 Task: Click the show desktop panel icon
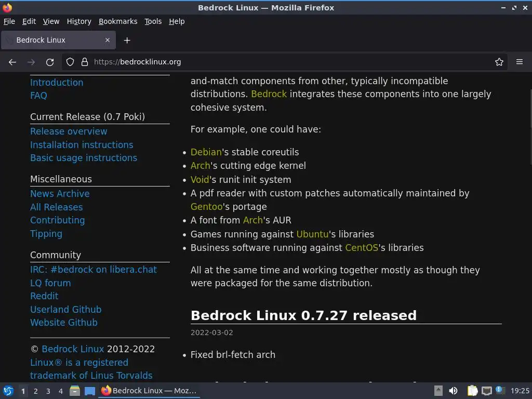90,391
